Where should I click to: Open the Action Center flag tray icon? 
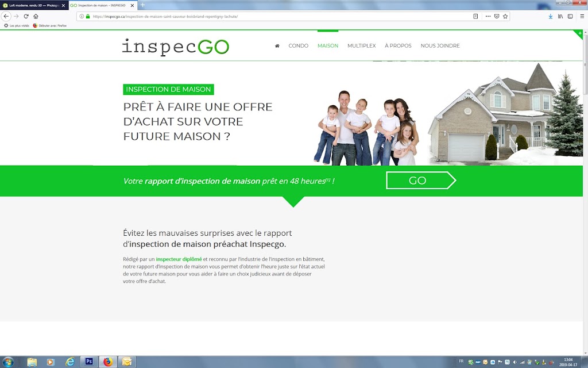point(500,362)
